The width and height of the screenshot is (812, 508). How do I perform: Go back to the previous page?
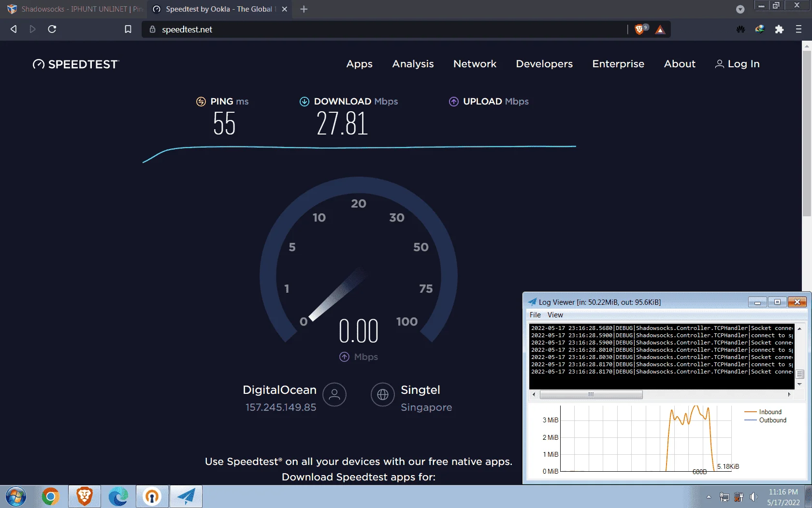[x=14, y=29]
